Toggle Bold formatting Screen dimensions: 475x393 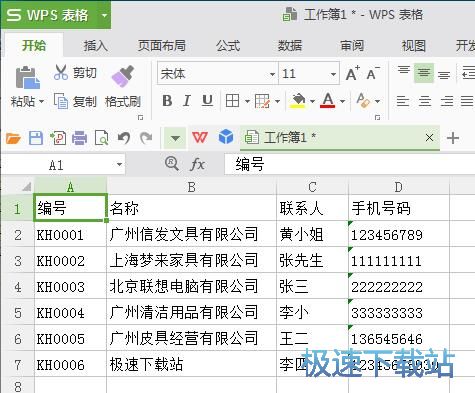[167, 100]
